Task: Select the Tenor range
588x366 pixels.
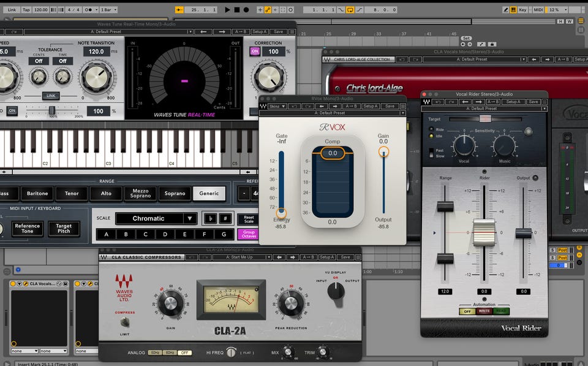Action: tap(72, 193)
